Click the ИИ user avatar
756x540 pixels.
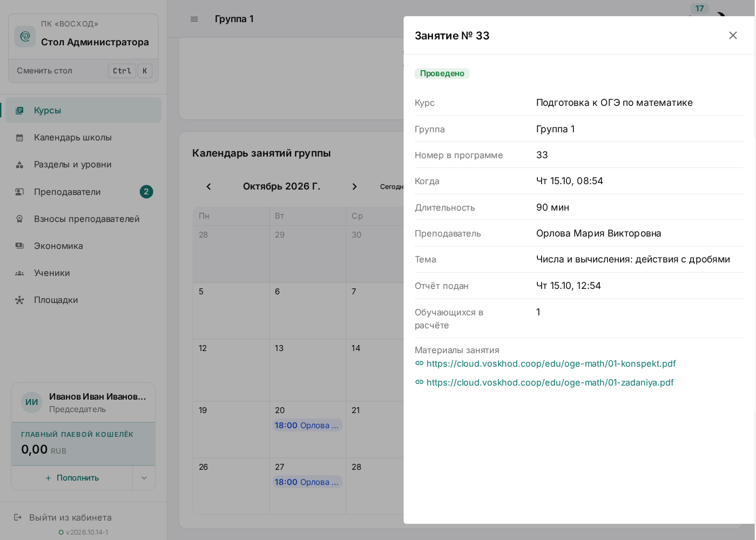point(32,402)
